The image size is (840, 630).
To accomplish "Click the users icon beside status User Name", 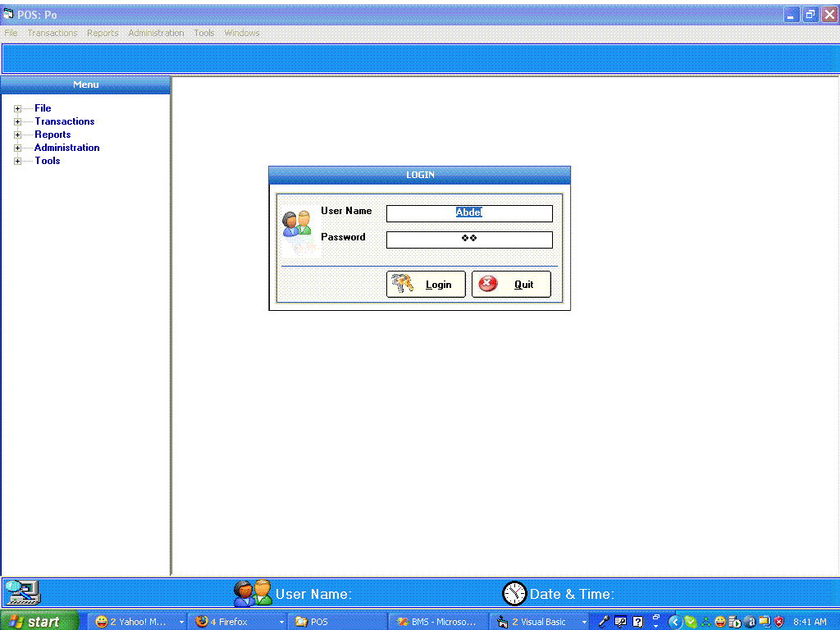I will click(x=252, y=593).
